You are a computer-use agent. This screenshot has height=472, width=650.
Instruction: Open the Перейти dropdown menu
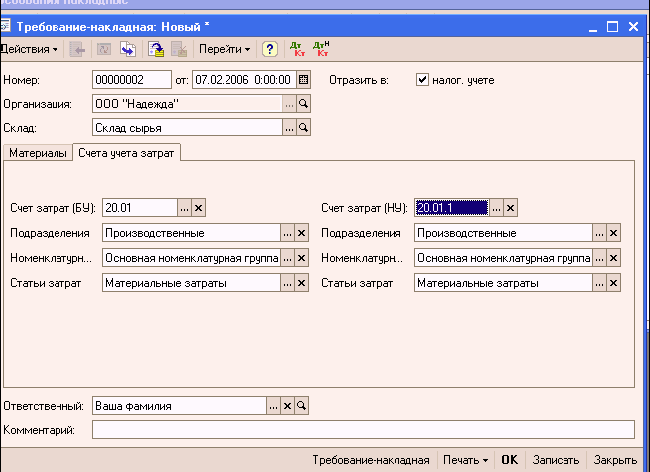tap(224, 48)
